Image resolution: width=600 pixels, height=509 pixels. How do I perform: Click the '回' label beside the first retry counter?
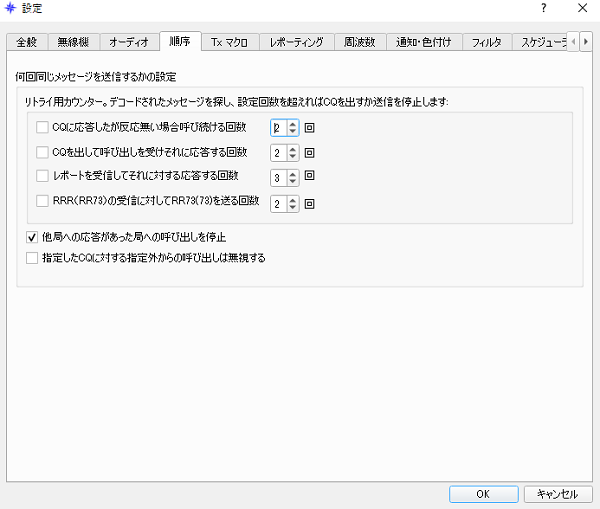[310, 128]
